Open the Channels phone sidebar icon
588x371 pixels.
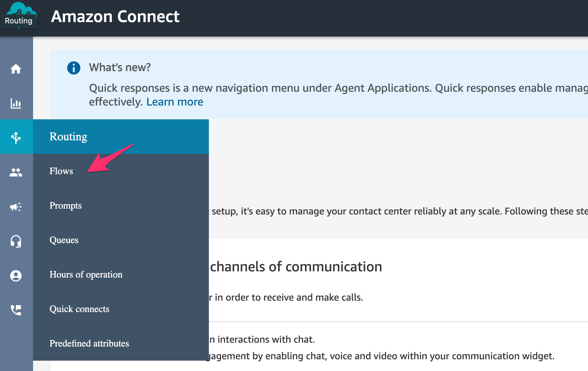(x=16, y=310)
